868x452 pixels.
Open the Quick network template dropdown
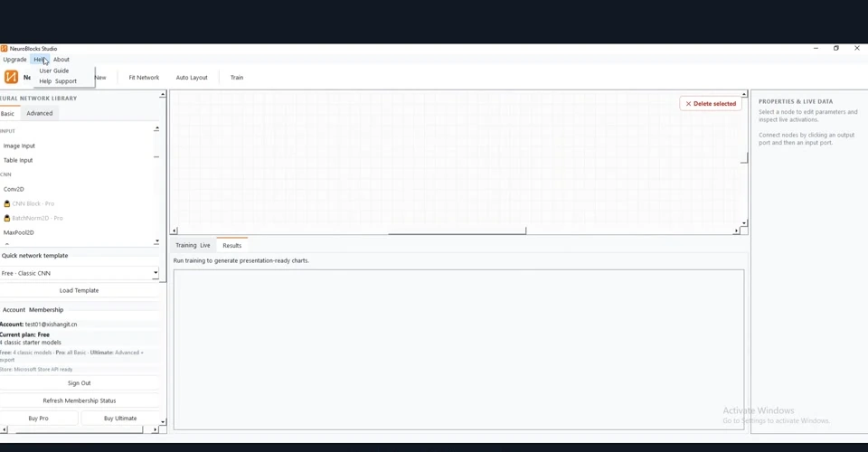coord(80,273)
